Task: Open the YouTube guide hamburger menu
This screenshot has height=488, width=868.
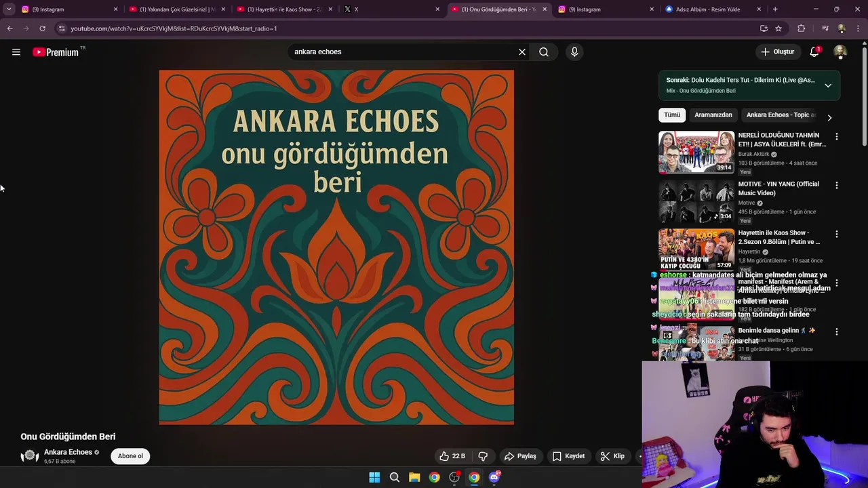Action: click(16, 52)
